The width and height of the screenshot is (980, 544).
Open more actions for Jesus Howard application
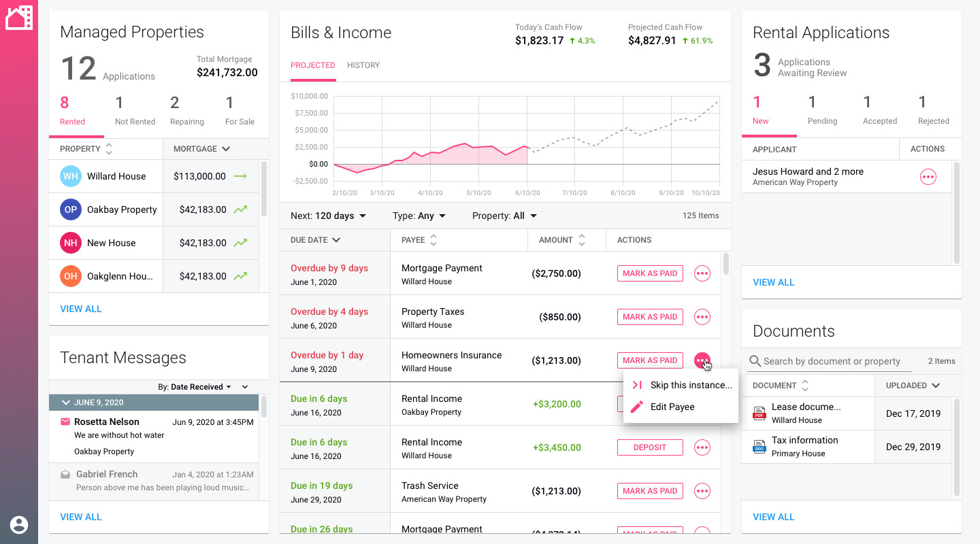(928, 177)
